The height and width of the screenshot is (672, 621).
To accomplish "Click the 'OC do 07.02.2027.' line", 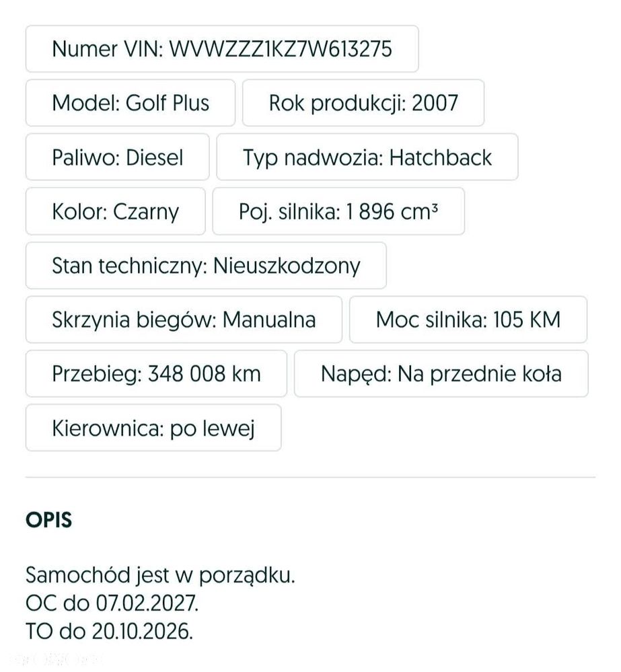I will [112, 603].
